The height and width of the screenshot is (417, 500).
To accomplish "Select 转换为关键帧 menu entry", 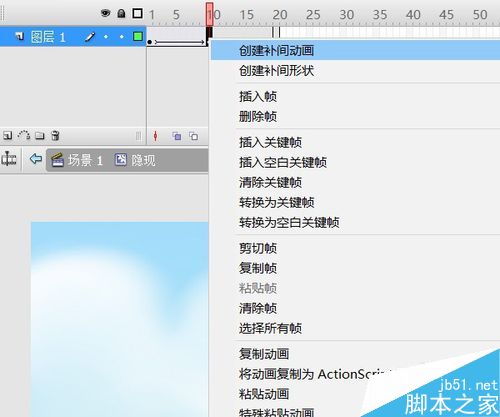I will coord(355,202).
